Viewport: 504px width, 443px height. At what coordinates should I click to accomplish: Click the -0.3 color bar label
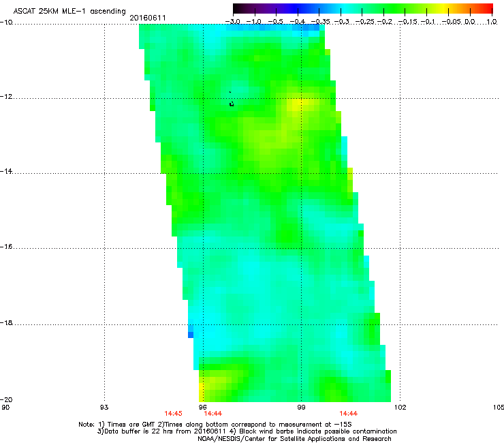click(x=342, y=22)
